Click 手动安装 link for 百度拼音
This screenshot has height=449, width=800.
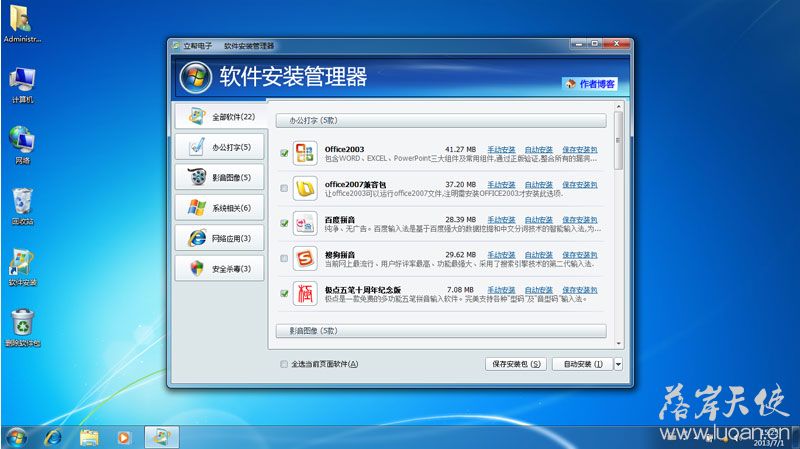click(x=501, y=220)
